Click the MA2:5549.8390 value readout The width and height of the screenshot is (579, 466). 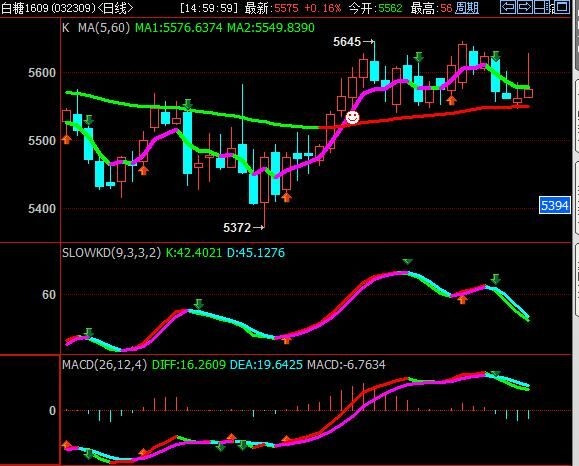[x=271, y=28]
